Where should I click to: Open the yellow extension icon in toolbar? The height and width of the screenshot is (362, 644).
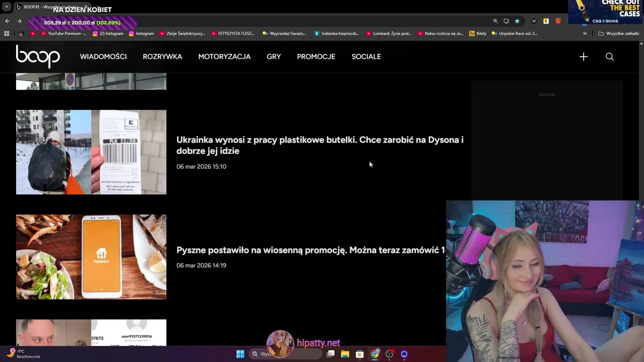pyautogui.click(x=546, y=21)
